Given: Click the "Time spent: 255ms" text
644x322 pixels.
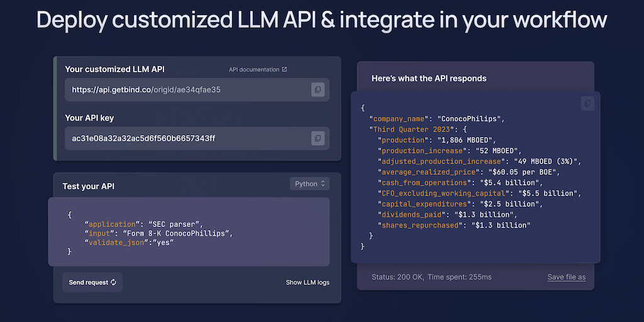Looking at the screenshot, I should coord(459,277).
